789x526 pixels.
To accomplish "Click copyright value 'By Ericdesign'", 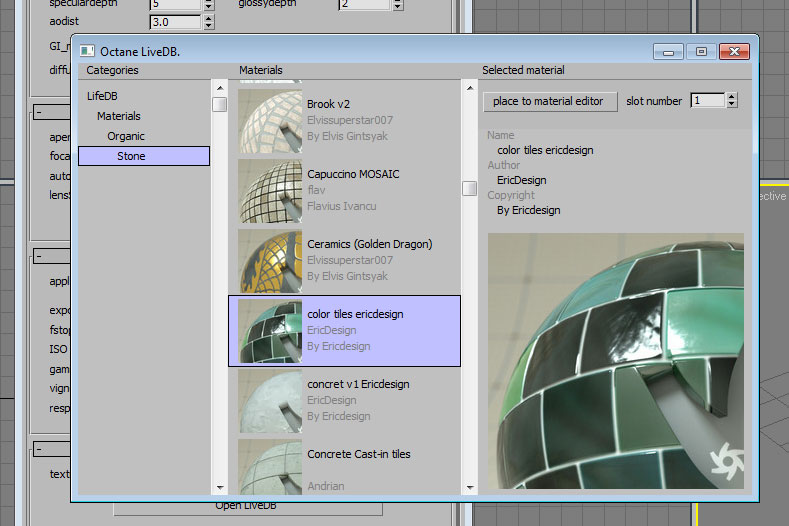I will pos(529,210).
